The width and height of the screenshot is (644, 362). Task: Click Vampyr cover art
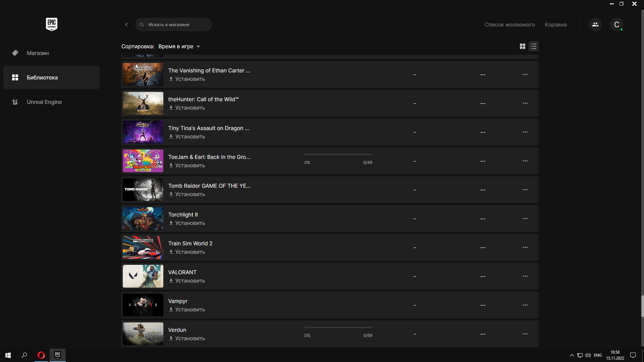pos(143,305)
